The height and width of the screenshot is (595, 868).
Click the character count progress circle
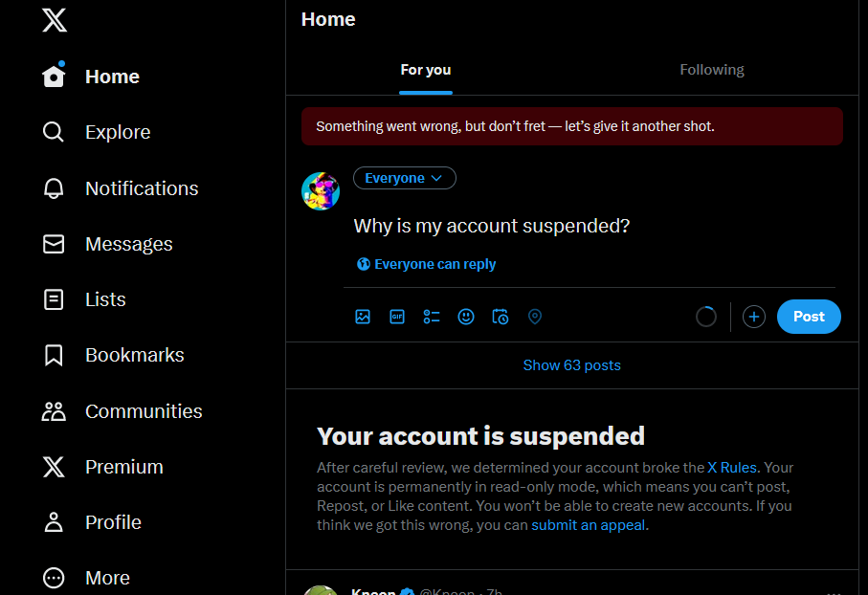[x=706, y=317]
